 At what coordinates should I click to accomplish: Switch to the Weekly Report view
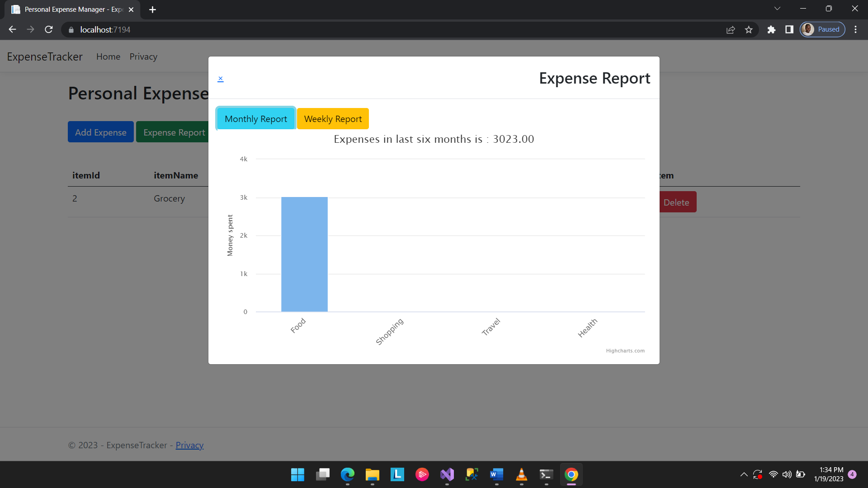[333, 118]
